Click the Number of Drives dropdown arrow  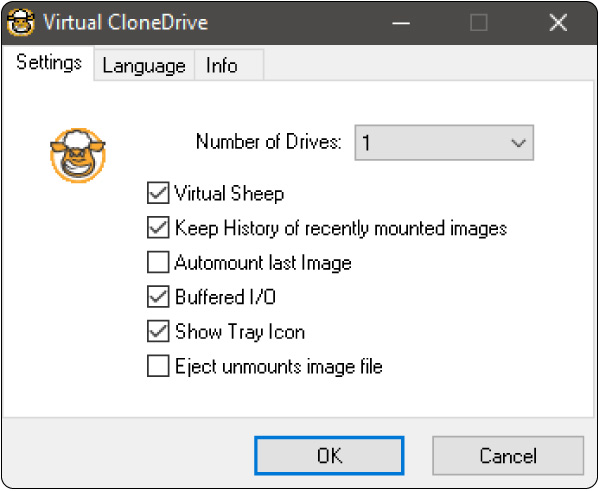click(x=518, y=143)
